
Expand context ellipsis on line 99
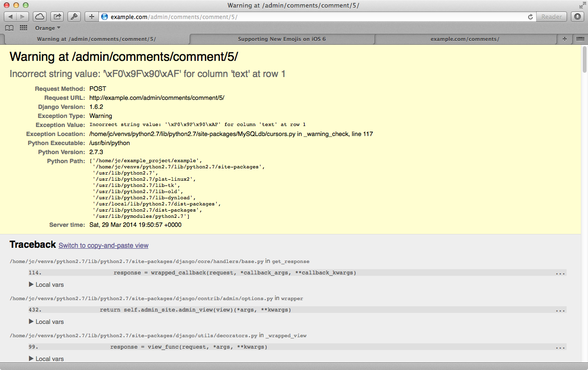(x=560, y=347)
